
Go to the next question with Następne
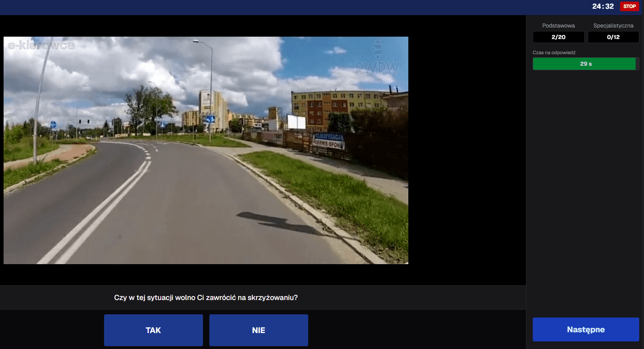[x=586, y=329]
